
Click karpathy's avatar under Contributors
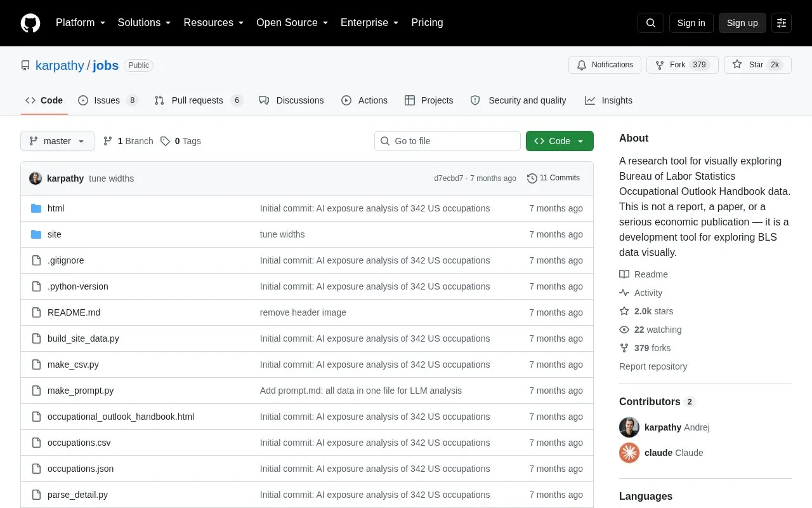pos(629,427)
